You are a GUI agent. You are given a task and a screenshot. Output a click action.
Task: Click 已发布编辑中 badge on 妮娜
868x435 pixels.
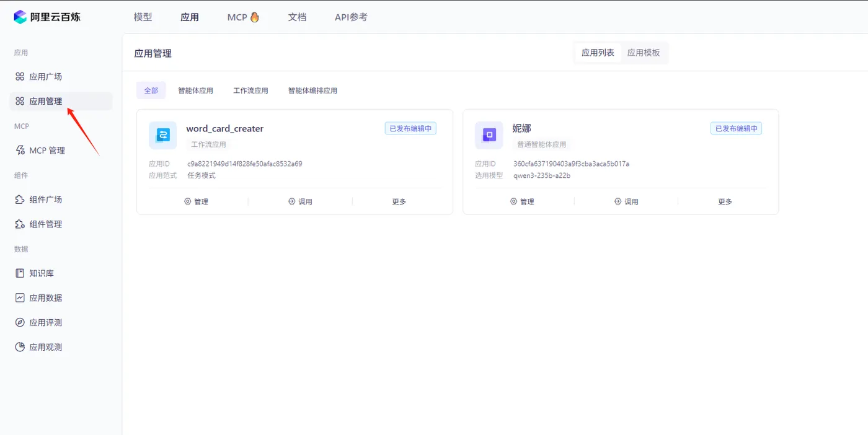(x=737, y=128)
